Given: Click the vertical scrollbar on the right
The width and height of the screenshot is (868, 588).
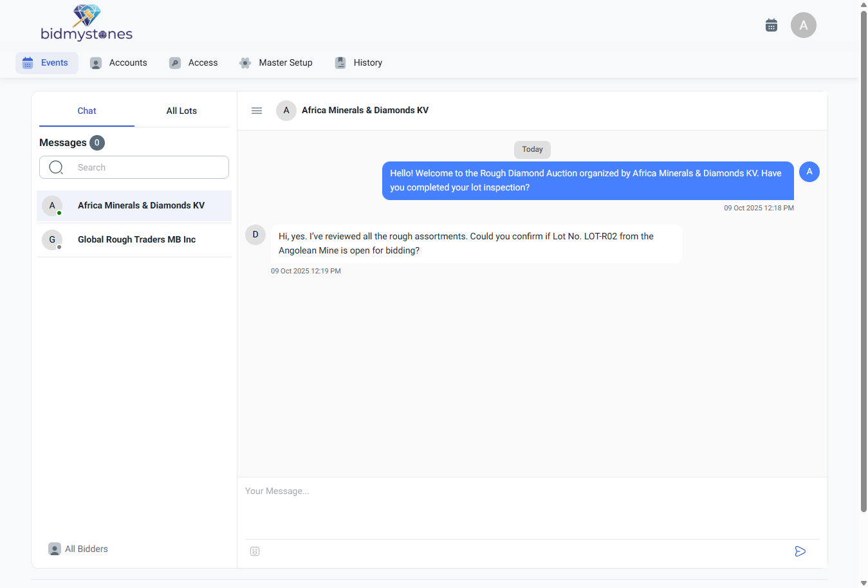Looking at the screenshot, I should [863, 257].
